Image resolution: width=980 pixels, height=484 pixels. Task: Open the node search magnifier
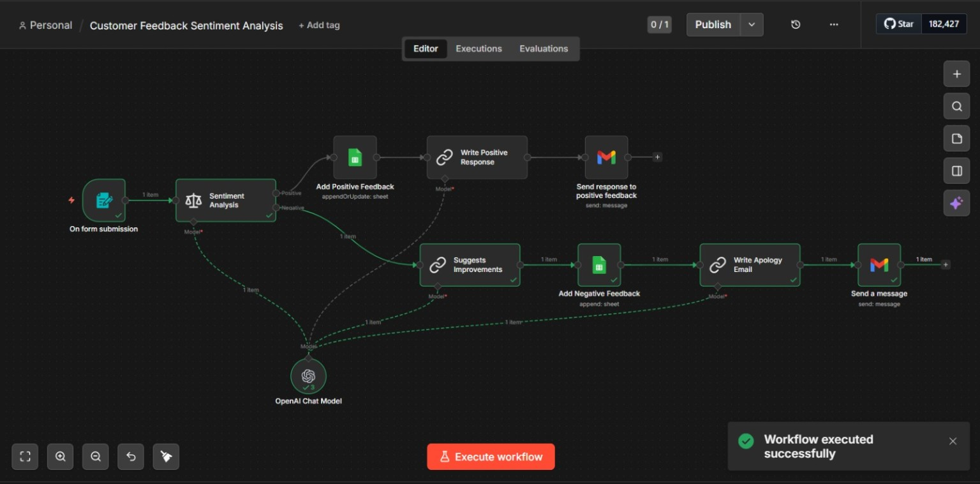click(x=956, y=107)
